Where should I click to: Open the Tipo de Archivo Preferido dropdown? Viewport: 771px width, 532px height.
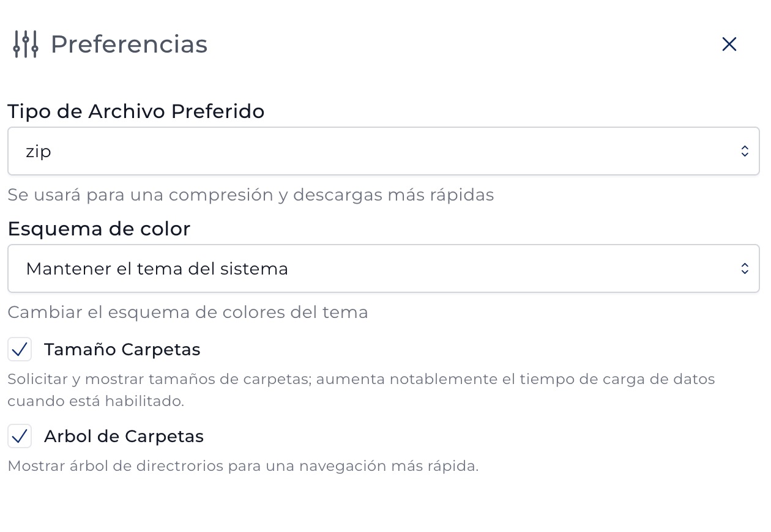tap(384, 151)
